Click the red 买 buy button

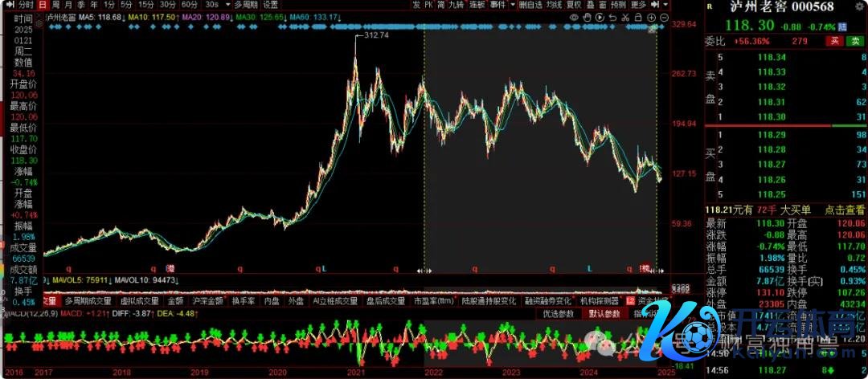pos(835,40)
